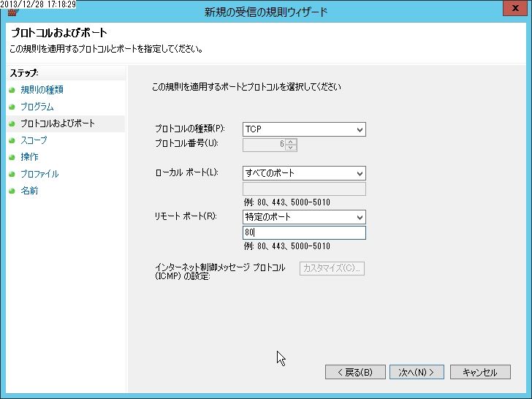Select the プロファイル step
The width and height of the screenshot is (532, 399).
point(39,174)
